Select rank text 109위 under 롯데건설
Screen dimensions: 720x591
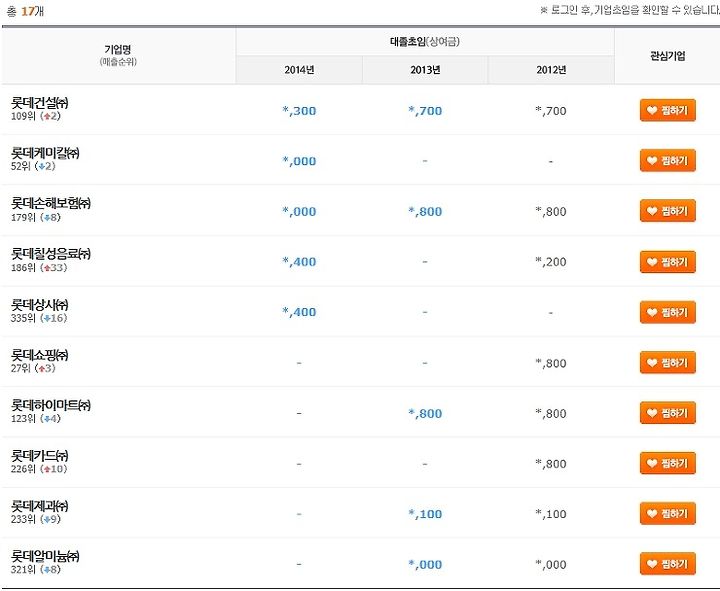[23, 116]
